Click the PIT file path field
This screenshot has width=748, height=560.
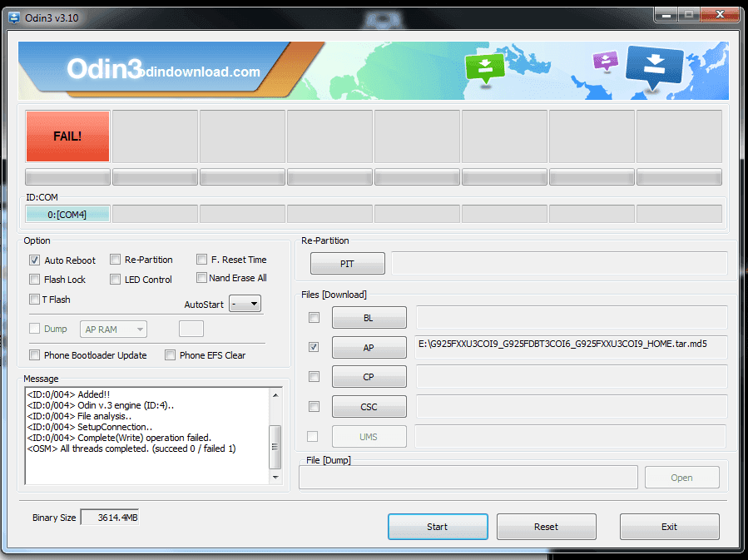(x=559, y=263)
